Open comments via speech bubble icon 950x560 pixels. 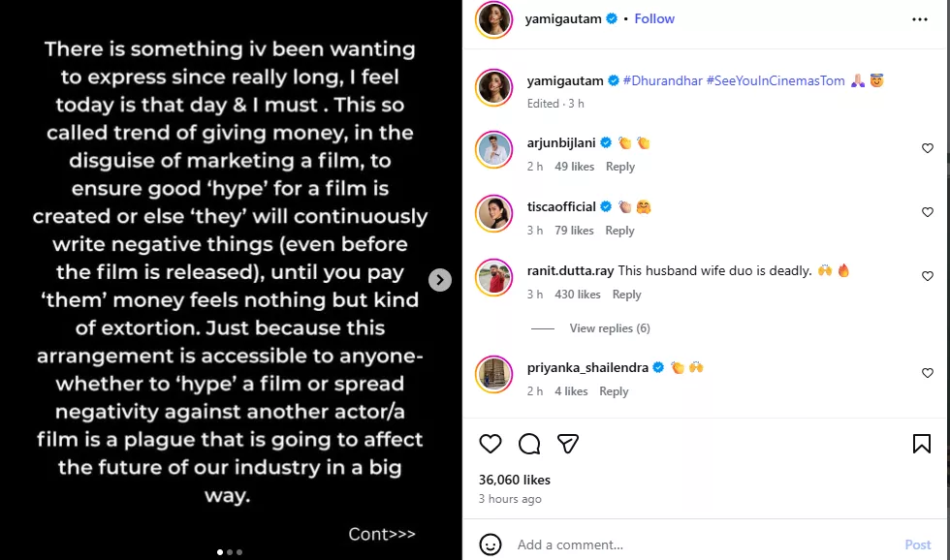click(529, 444)
